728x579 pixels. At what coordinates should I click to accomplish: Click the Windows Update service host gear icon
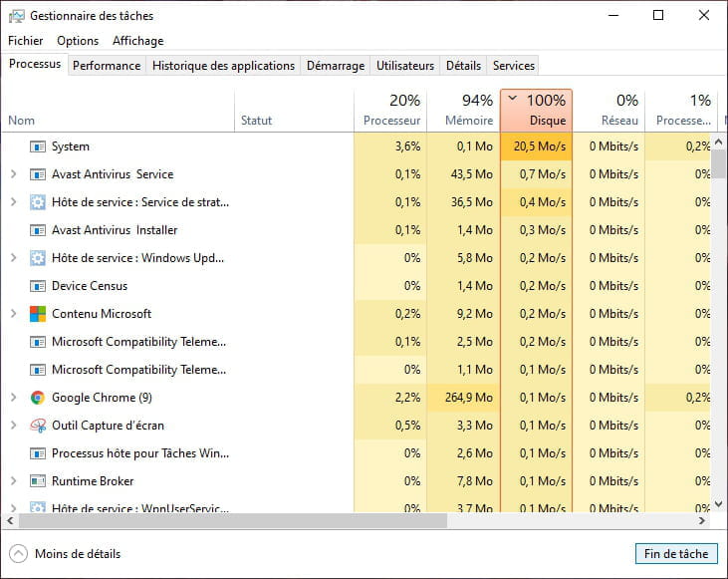click(x=38, y=258)
